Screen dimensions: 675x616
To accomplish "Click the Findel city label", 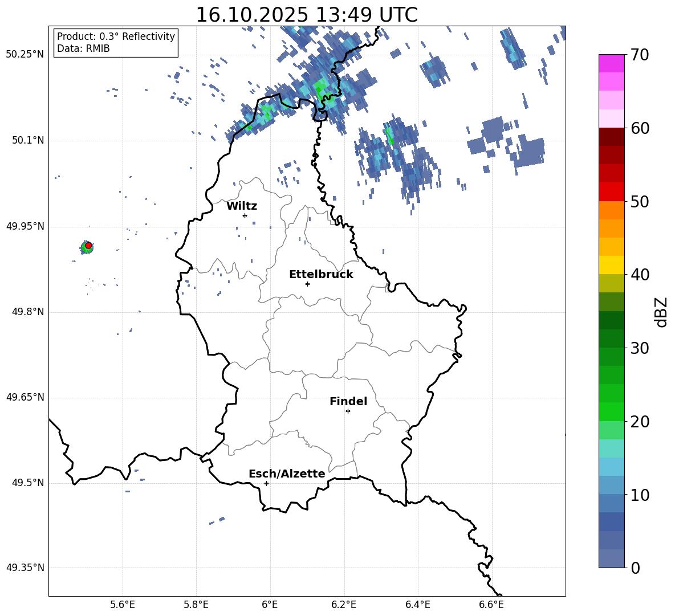I will point(348,401).
